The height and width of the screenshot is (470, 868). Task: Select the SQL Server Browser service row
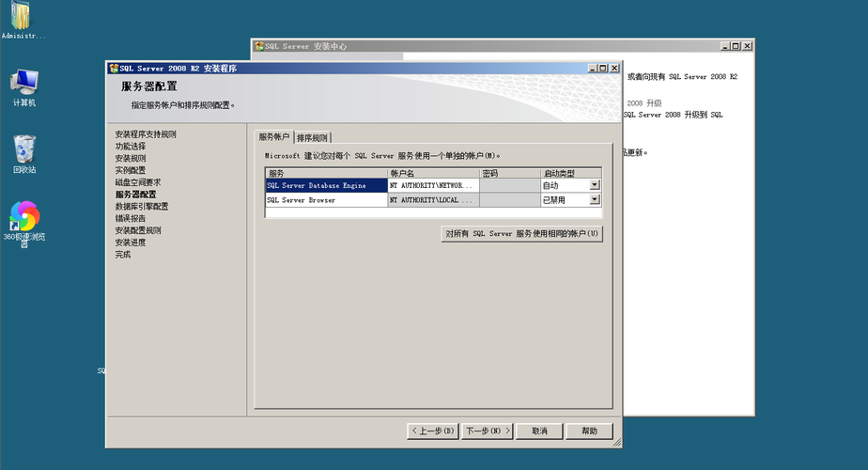click(x=327, y=199)
